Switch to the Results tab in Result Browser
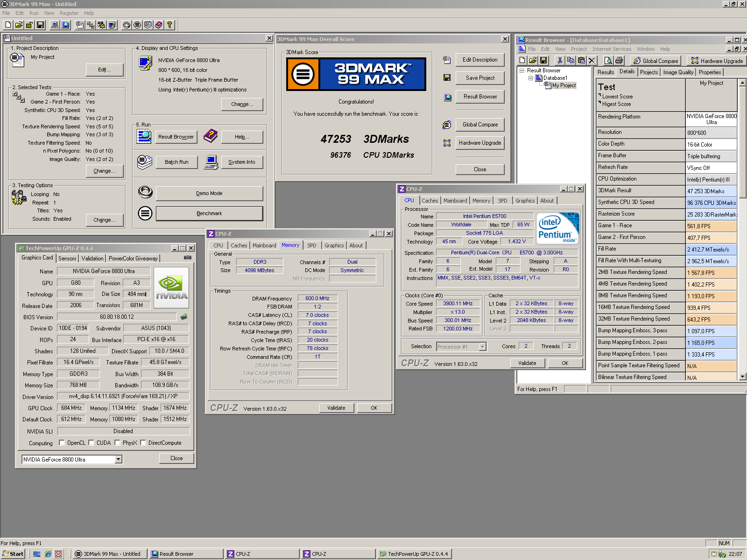The width and height of the screenshot is (747, 560). (x=606, y=72)
